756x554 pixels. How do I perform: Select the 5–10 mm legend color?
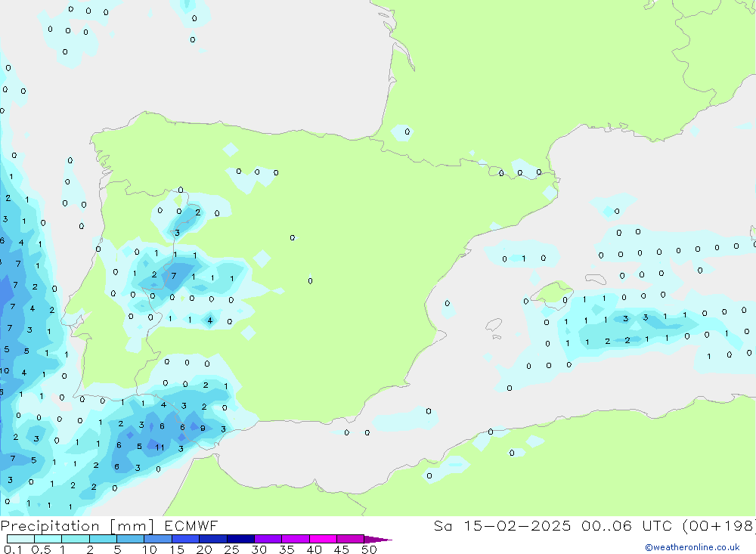click(x=131, y=539)
